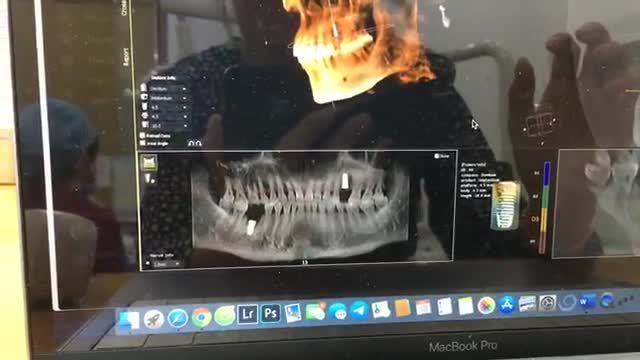Screen dimensions: 640x360
Task: Open the Report vertical tab
Action: coord(126,57)
